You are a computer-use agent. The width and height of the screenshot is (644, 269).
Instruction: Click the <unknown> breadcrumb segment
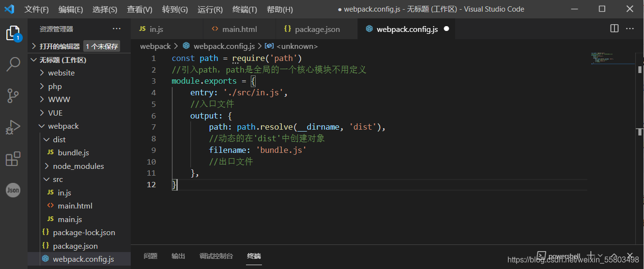(297, 46)
